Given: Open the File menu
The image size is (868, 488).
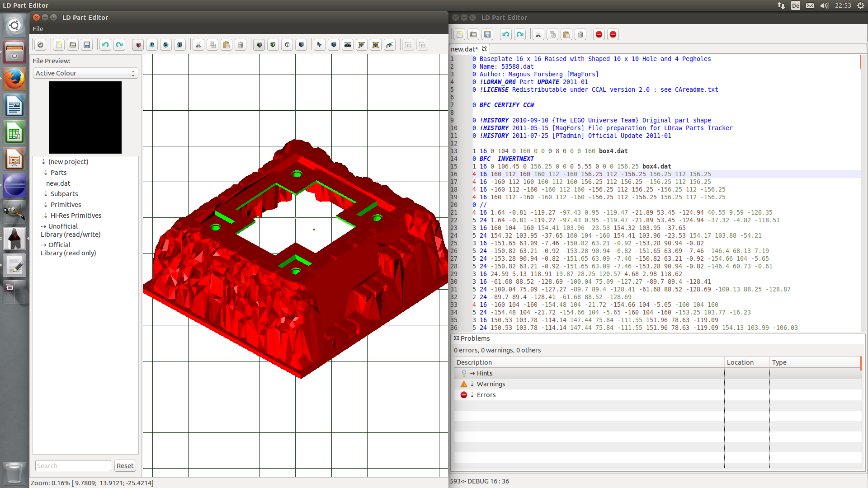Looking at the screenshot, I should (x=38, y=29).
